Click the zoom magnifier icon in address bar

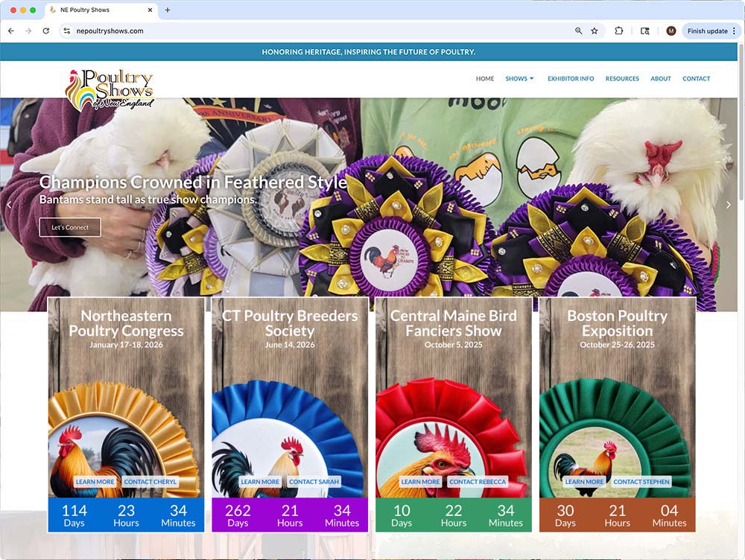tap(579, 31)
